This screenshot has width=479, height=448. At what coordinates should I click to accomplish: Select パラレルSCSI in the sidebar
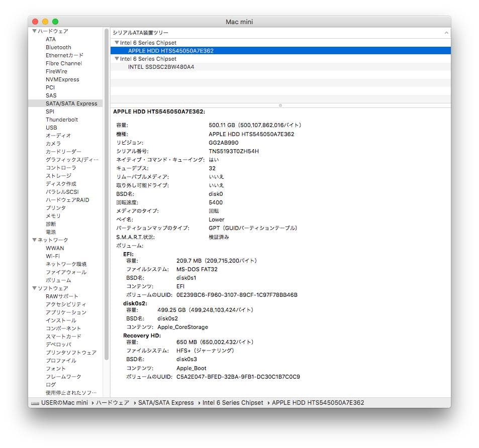[x=62, y=192]
